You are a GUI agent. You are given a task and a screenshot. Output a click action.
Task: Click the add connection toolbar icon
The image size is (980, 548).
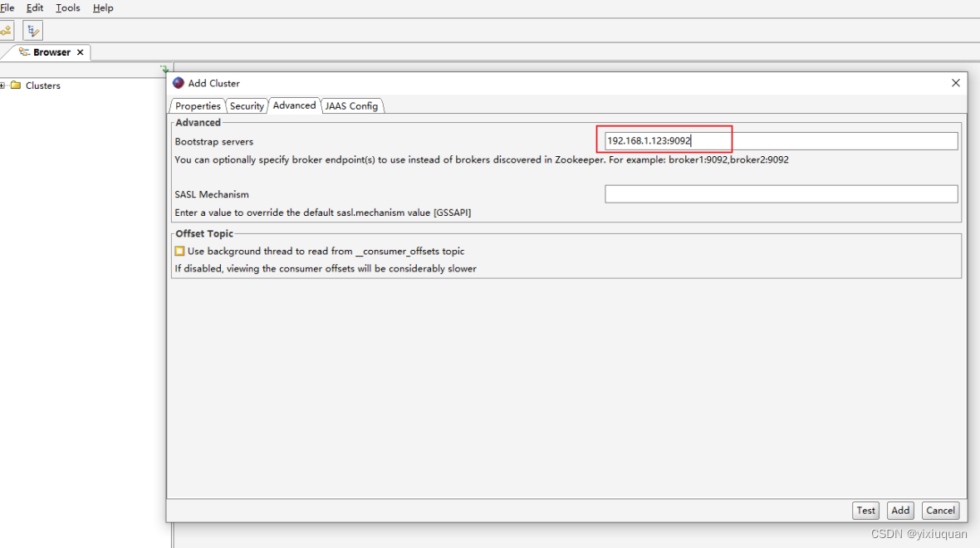7,30
